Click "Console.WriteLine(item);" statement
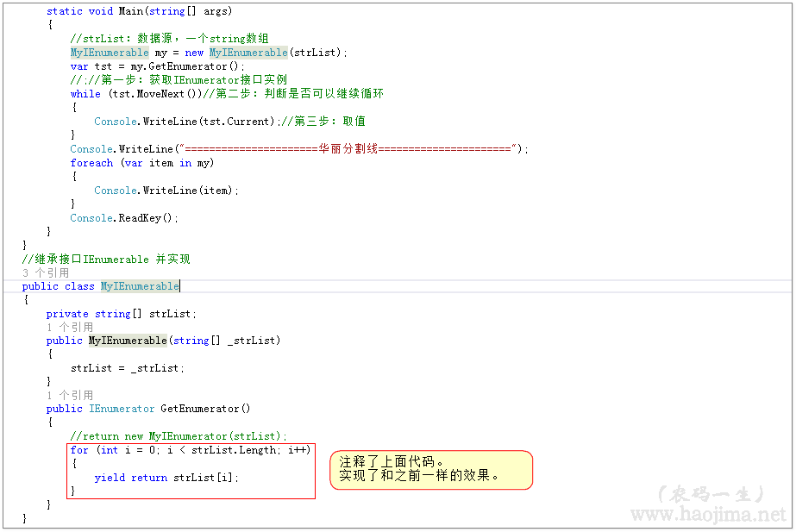796x532 pixels. (166, 191)
